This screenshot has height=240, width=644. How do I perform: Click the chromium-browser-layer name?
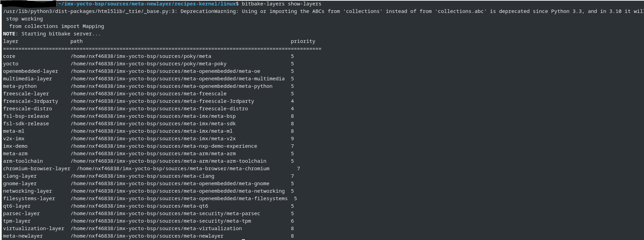click(x=36, y=169)
